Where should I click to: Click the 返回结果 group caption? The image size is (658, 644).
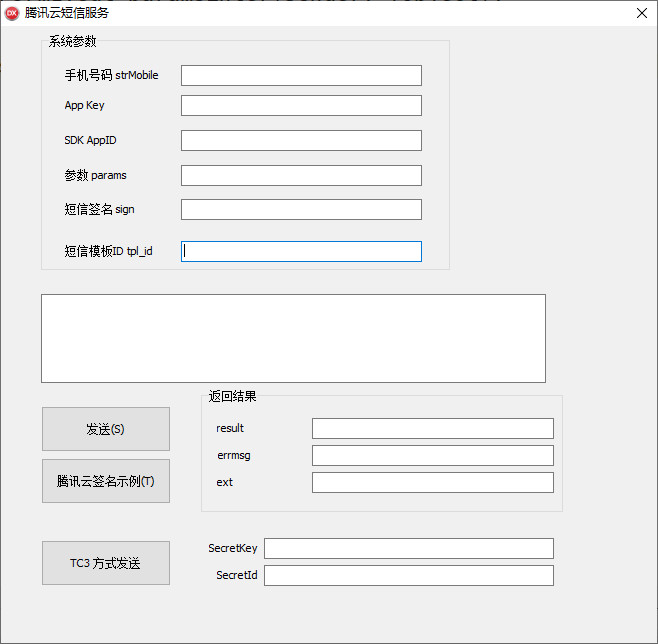click(x=232, y=396)
